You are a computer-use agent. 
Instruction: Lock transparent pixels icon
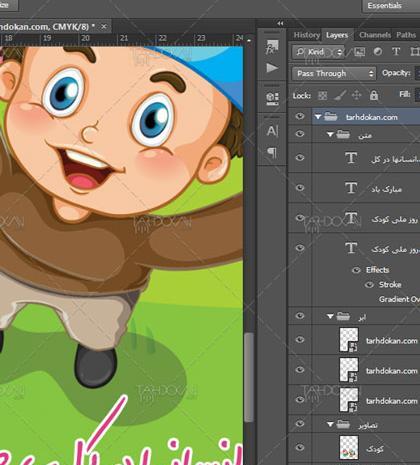[x=322, y=96]
